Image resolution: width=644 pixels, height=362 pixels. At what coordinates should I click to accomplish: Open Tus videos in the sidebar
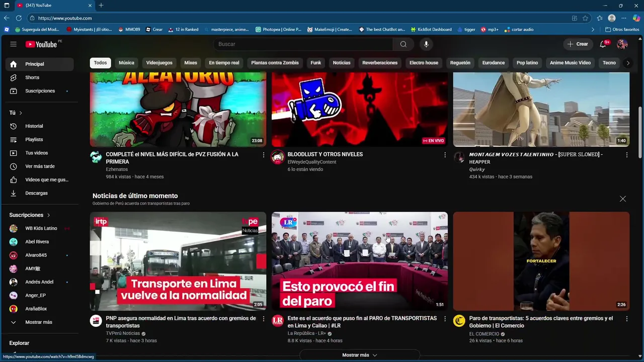click(x=39, y=153)
